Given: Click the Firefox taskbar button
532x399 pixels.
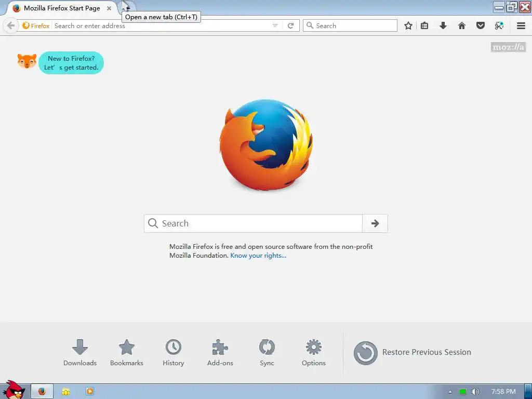Looking at the screenshot, I should point(42,392).
